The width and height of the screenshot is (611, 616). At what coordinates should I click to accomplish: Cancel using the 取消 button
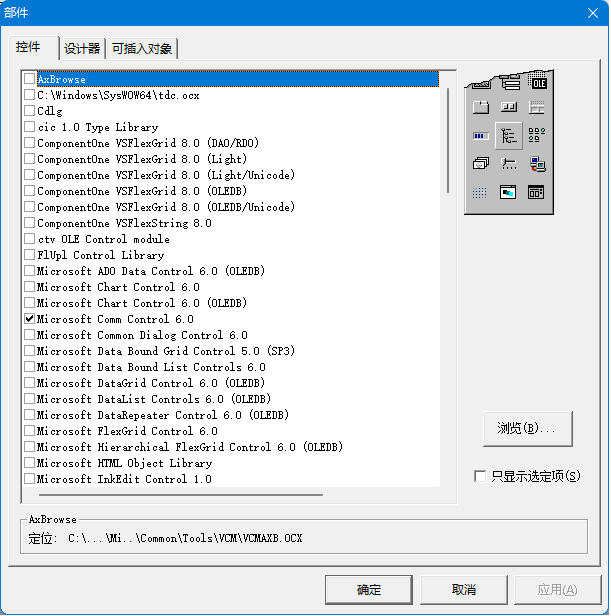(464, 590)
